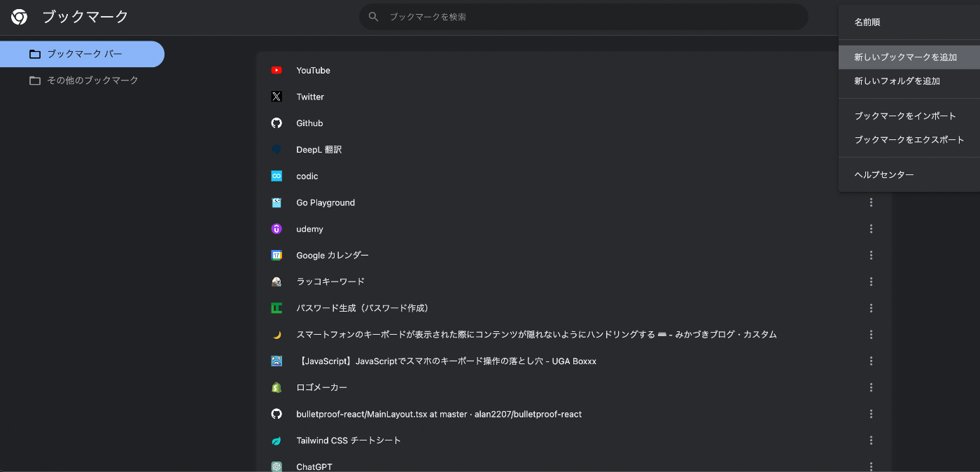This screenshot has height=472, width=980.
Task: Select the その他のブックマーク folder
Action: (x=82, y=81)
